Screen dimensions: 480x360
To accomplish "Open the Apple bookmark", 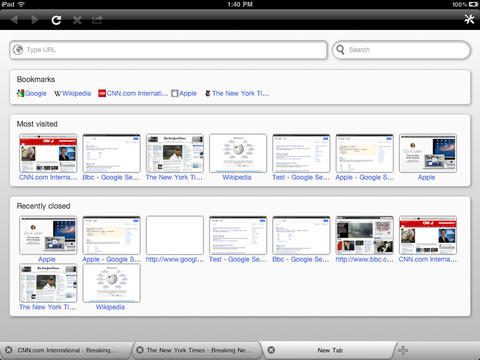I will click(x=184, y=93).
